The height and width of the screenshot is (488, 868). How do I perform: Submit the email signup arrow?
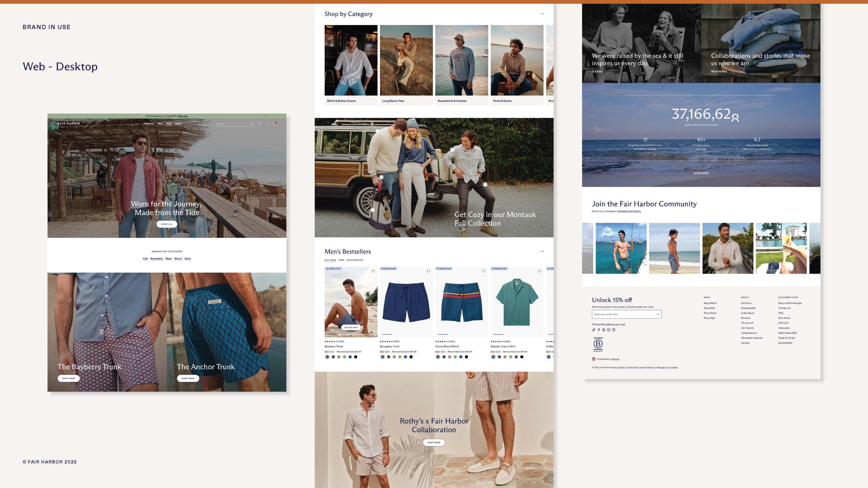click(657, 314)
